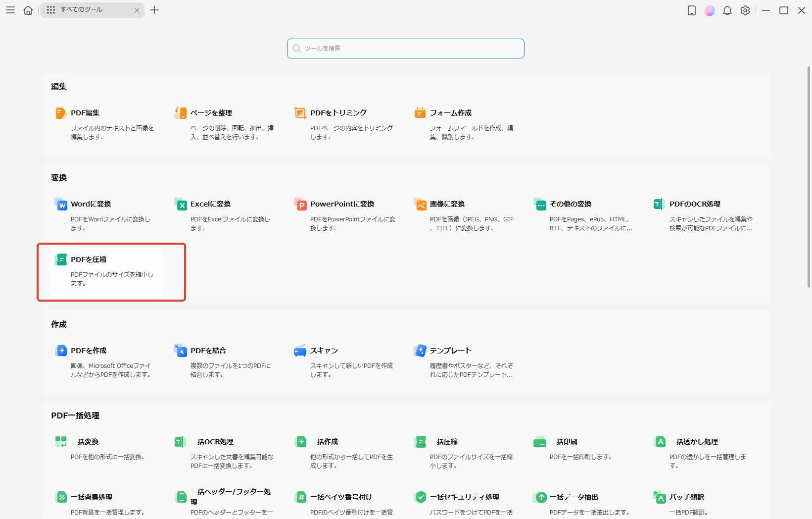Switch to the すべてのツール tab

pyautogui.click(x=84, y=9)
